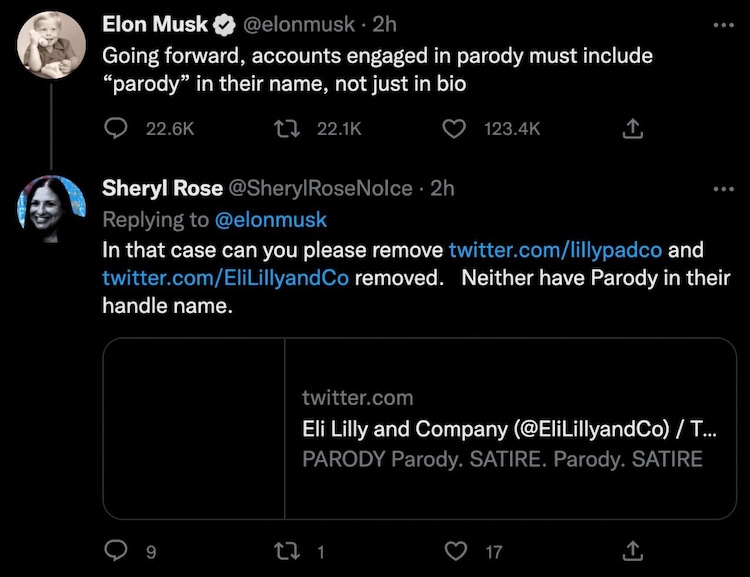Click the Sheryl Rose display name
This screenshot has height=577, width=750.
pyautogui.click(x=162, y=189)
